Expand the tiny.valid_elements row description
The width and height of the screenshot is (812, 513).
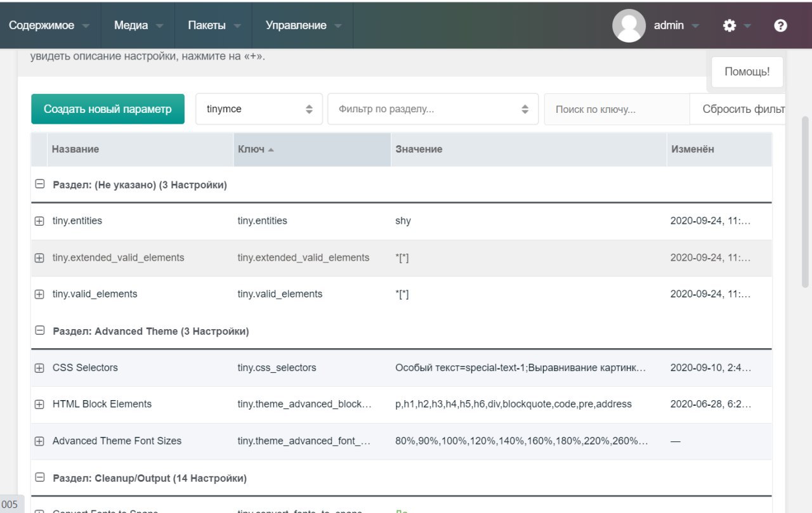39,294
